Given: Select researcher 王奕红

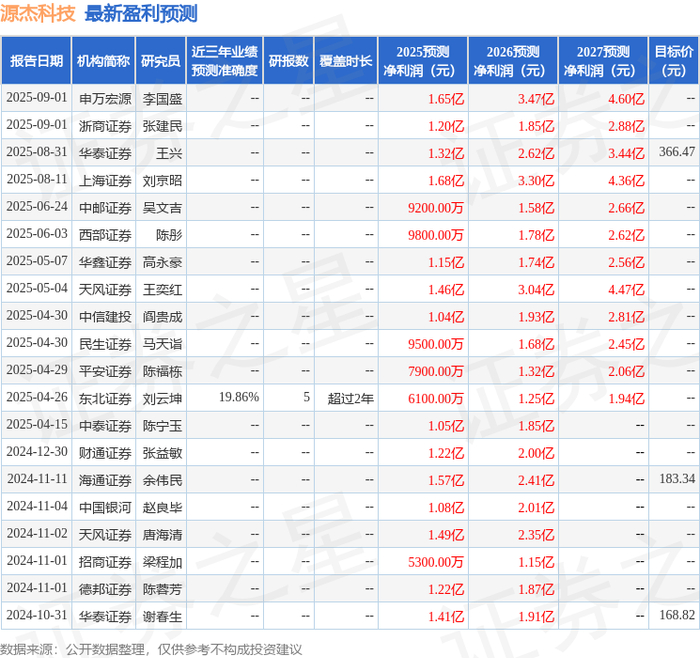Looking at the screenshot, I should point(162,289).
